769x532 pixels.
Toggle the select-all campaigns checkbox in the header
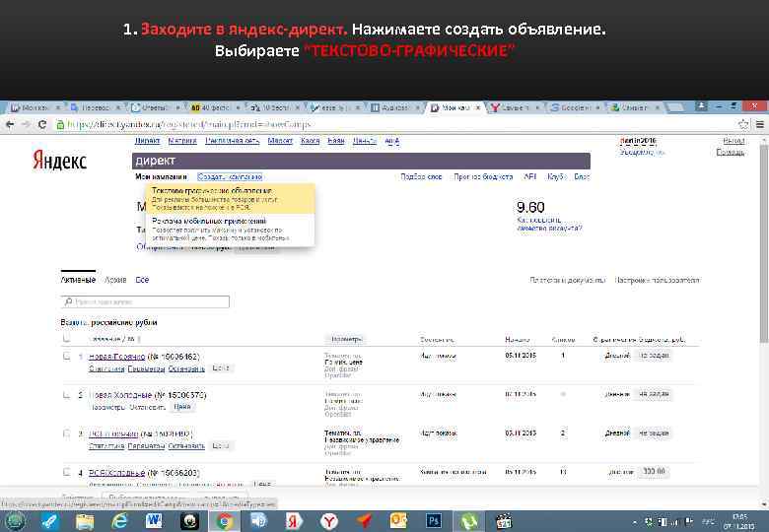click(x=66, y=338)
